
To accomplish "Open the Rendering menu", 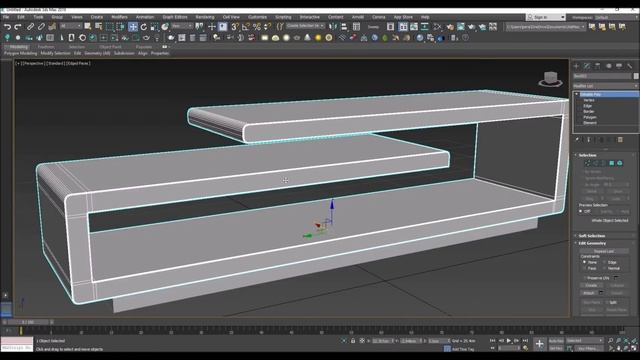I will [x=205, y=17].
